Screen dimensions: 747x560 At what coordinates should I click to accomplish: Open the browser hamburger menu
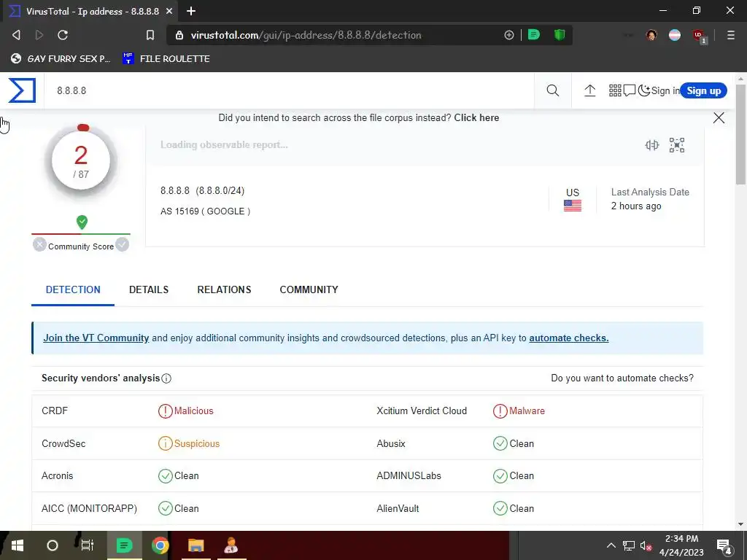tap(731, 35)
